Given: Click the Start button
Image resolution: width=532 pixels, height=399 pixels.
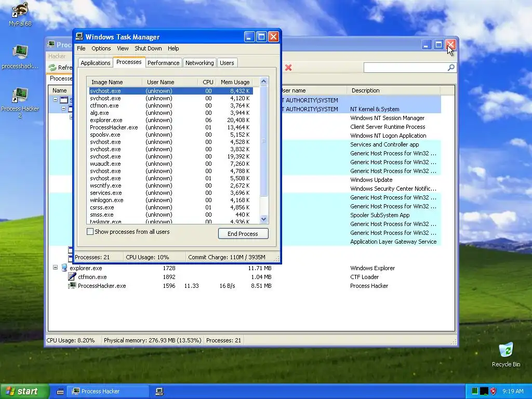Looking at the screenshot, I should (24, 391).
